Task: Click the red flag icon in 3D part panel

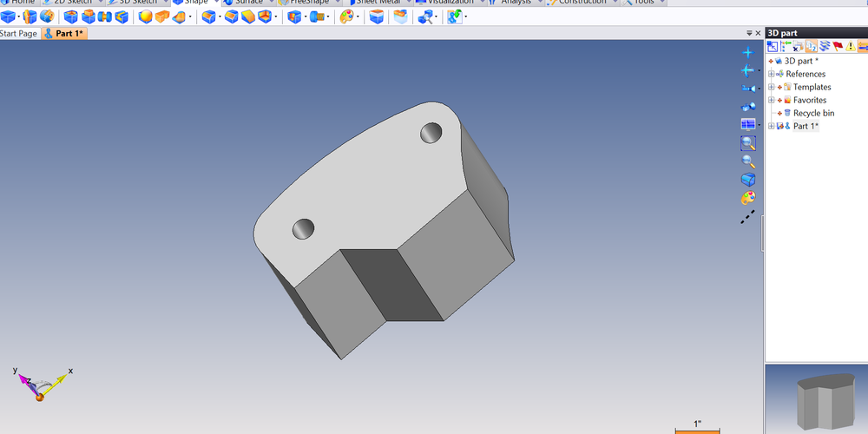Action: (x=837, y=47)
